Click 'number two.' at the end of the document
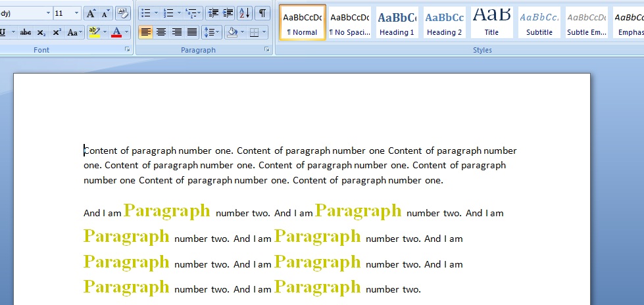 (x=393, y=289)
